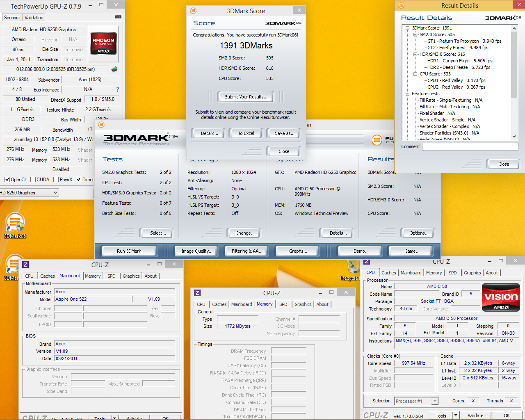
Task: Toggle the CUDA checkbox in GPU-Z
Action: (x=33, y=180)
